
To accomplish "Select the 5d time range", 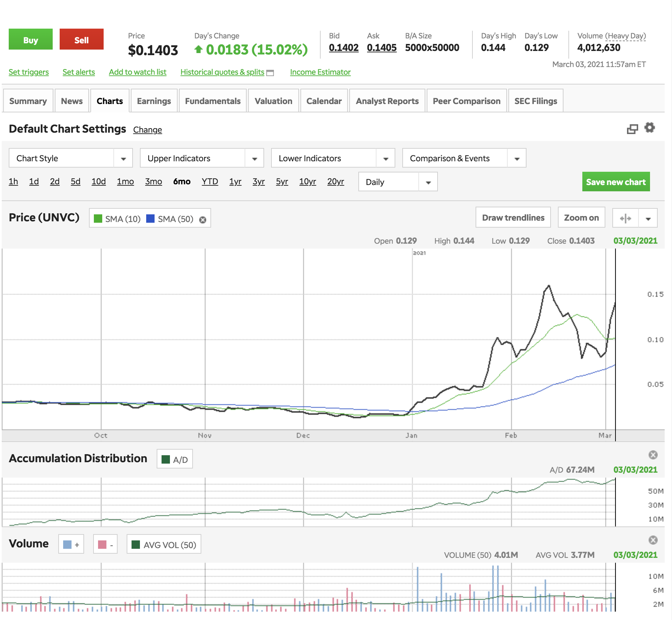I will pos(75,182).
